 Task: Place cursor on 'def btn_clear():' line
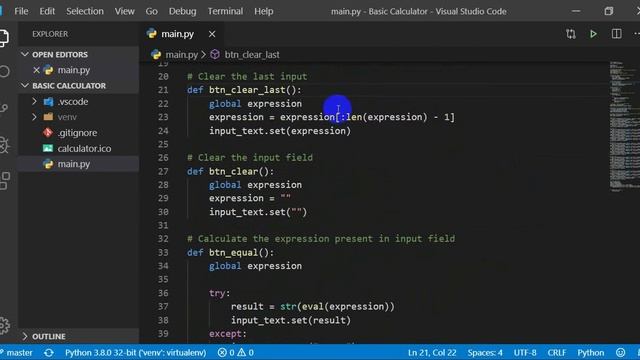[231, 171]
